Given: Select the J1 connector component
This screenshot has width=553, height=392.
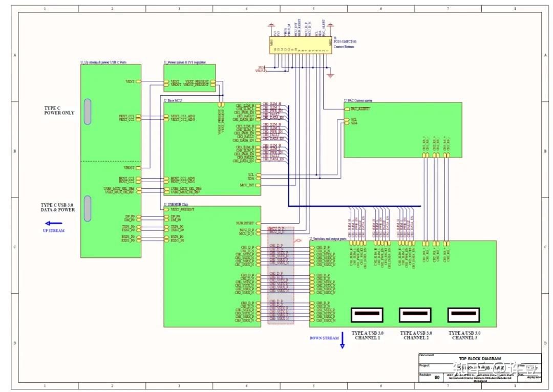Looking at the screenshot, I should pyautogui.click(x=301, y=45).
